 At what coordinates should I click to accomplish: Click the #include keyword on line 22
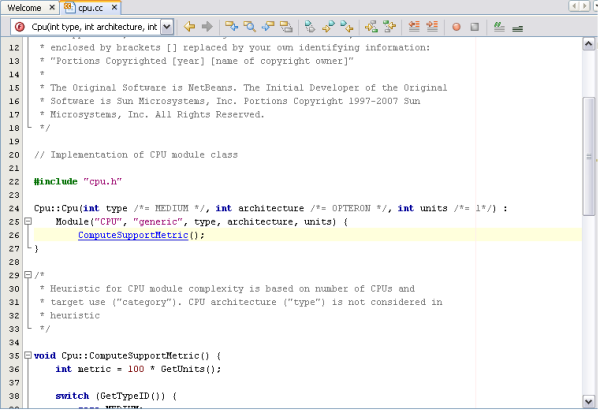(x=56, y=181)
